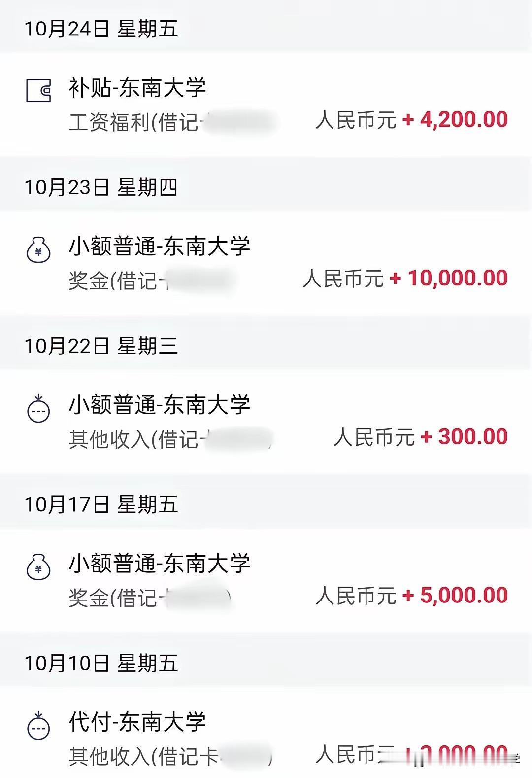Screen dimensions: 532x778
Task: Tap the money bag icon for the 5,000.00 bonus
Action: 38,567
